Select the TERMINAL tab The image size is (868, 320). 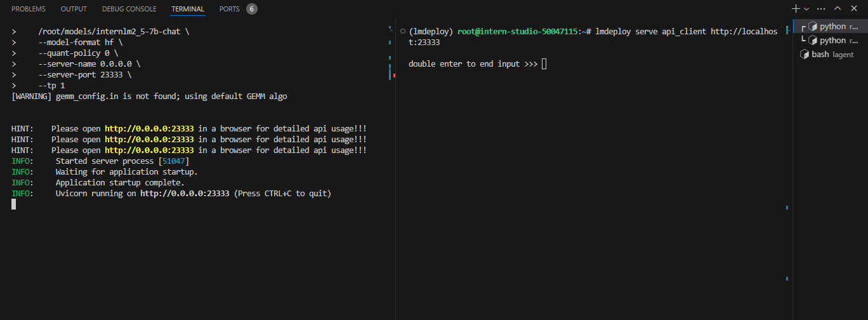click(x=188, y=9)
